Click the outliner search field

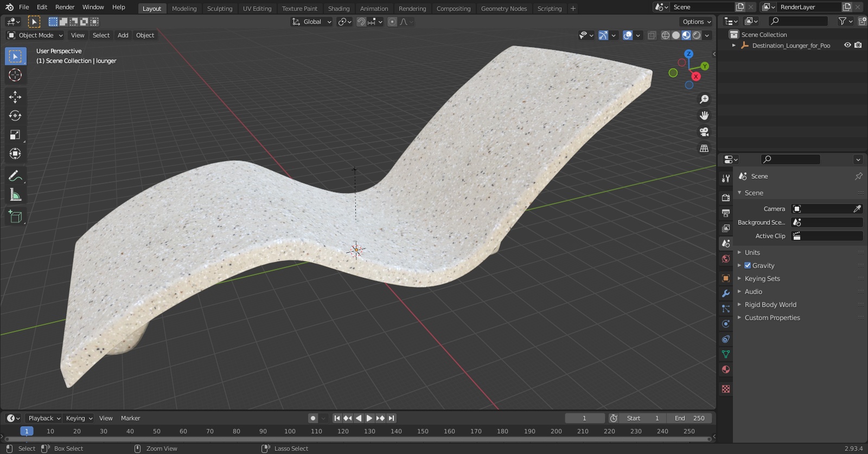click(x=799, y=21)
